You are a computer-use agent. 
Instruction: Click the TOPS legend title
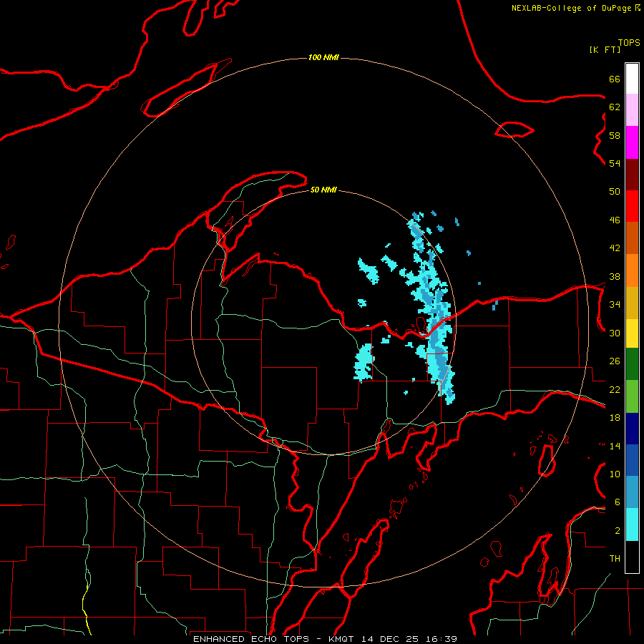coord(629,42)
